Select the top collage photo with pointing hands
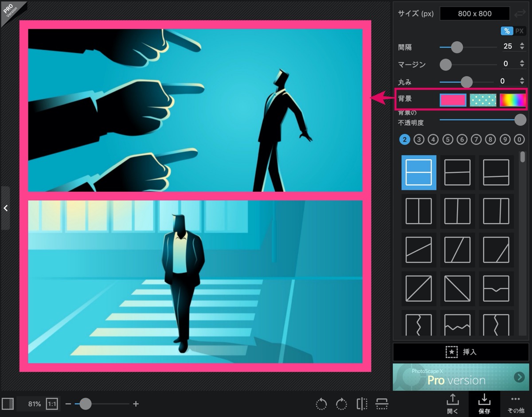 click(x=196, y=110)
